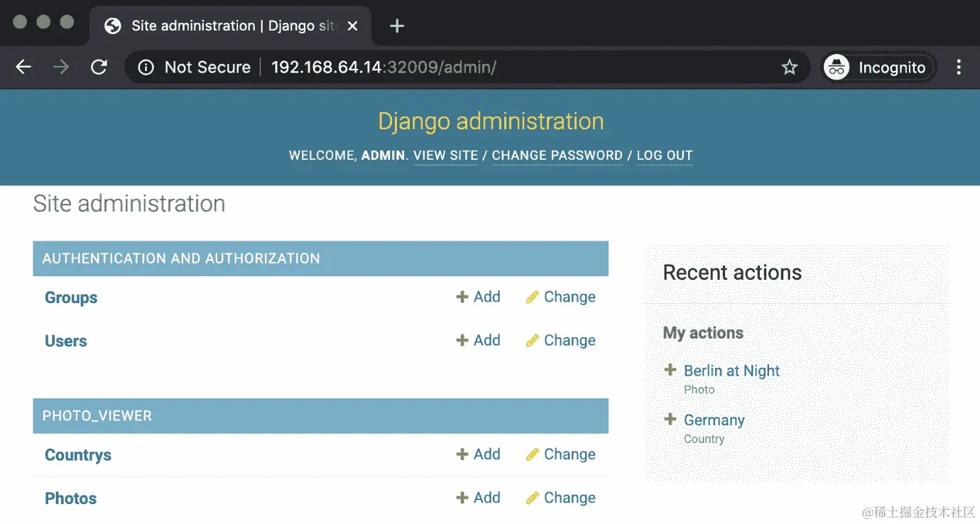This screenshot has height=524, width=980.
Task: Open the Users model link
Action: tap(66, 341)
